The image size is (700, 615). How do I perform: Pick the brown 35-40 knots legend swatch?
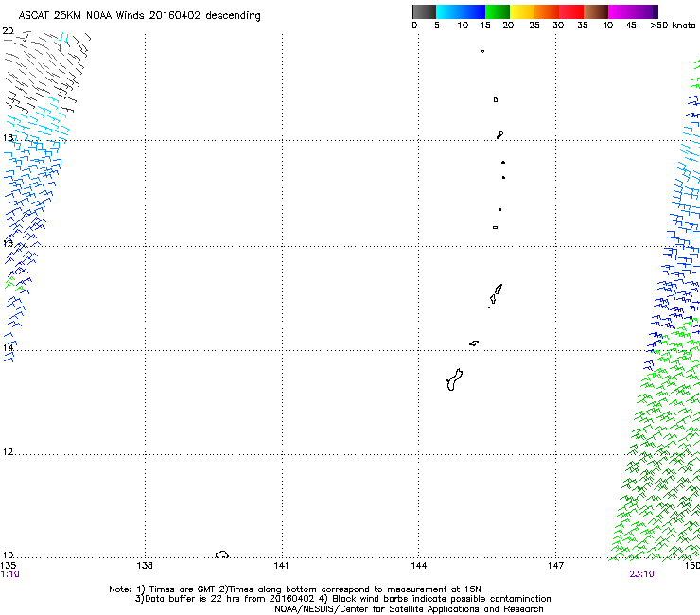(x=596, y=11)
